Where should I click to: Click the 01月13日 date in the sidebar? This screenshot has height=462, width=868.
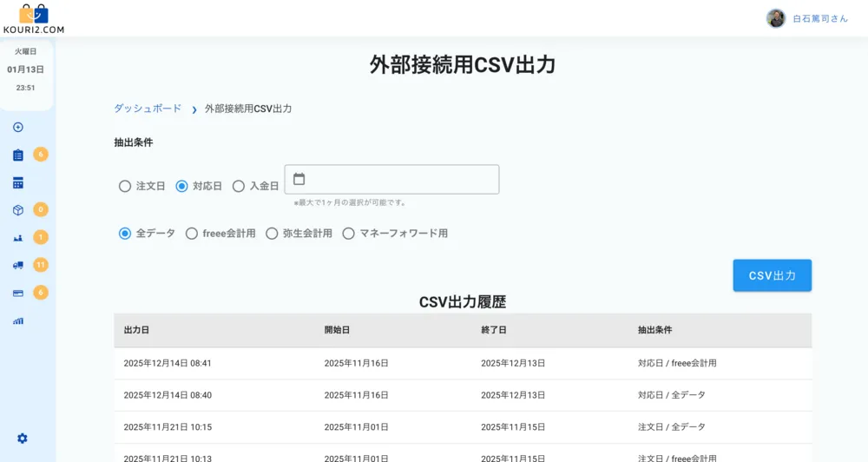tap(25, 69)
